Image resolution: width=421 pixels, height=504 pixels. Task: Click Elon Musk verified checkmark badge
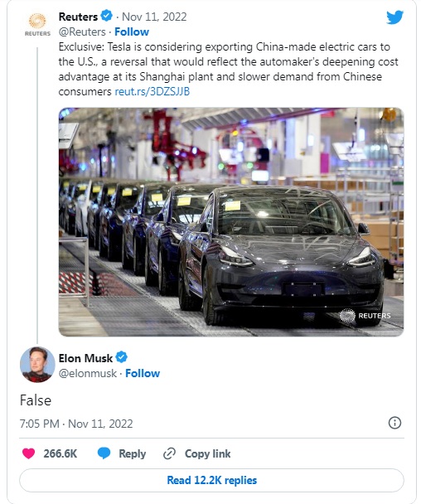coord(122,357)
